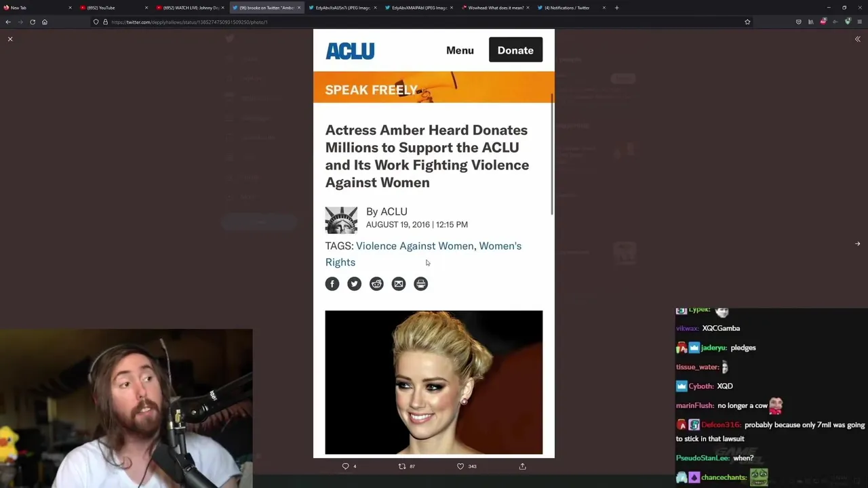Switch to the EzlyAbvXsAUSn7i JPEG image tab
Image resolution: width=868 pixels, height=488 pixels.
click(x=342, y=7)
